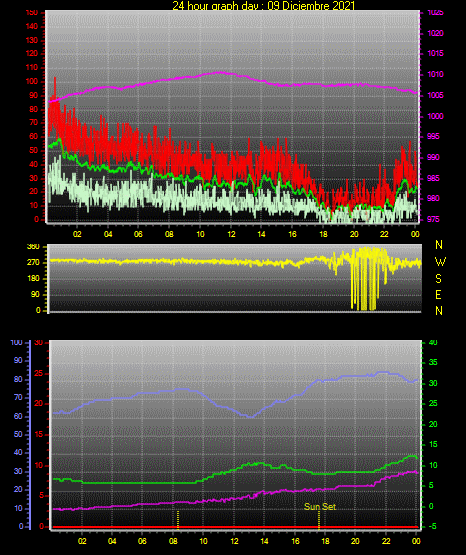Click the 12 hour tick on top graph
The height and width of the screenshot is (555, 466).
tap(231, 234)
